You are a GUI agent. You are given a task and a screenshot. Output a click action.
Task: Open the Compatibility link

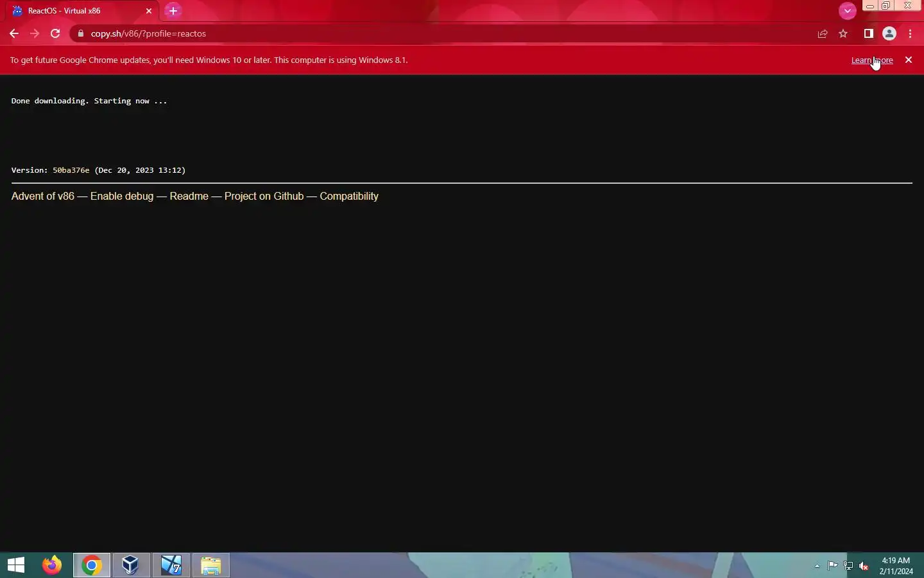point(349,196)
